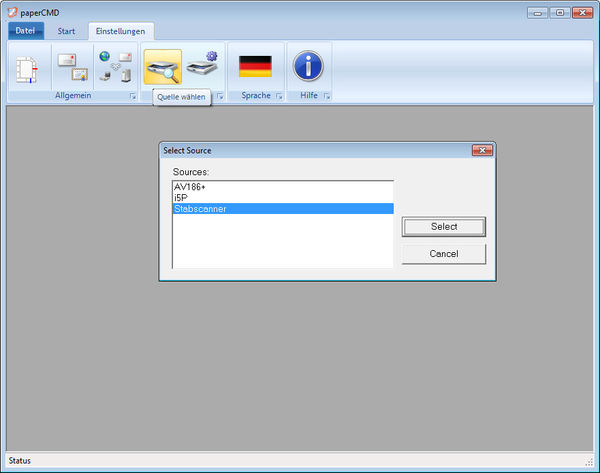The width and height of the screenshot is (600, 473).
Task: Click the Status label in status bar
Action: 20,460
